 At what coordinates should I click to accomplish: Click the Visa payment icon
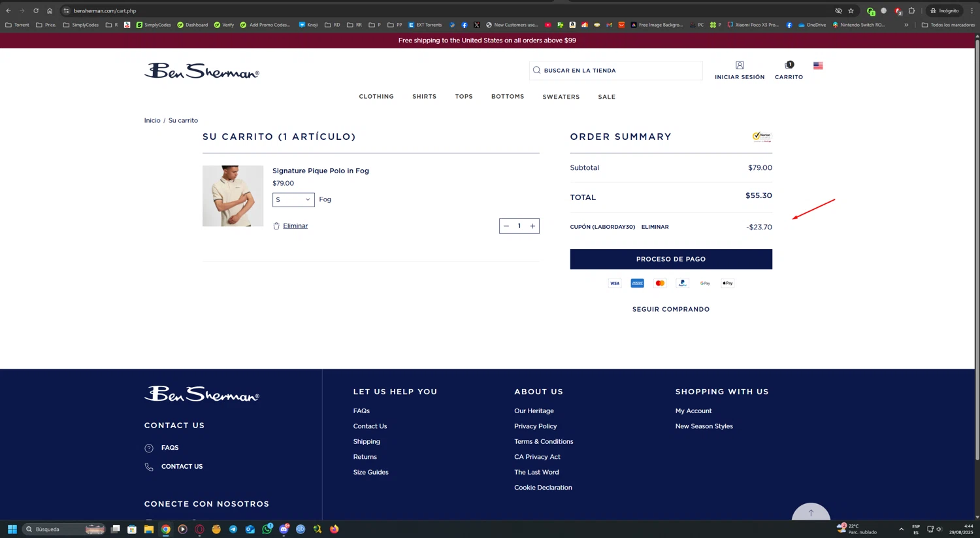click(x=615, y=284)
